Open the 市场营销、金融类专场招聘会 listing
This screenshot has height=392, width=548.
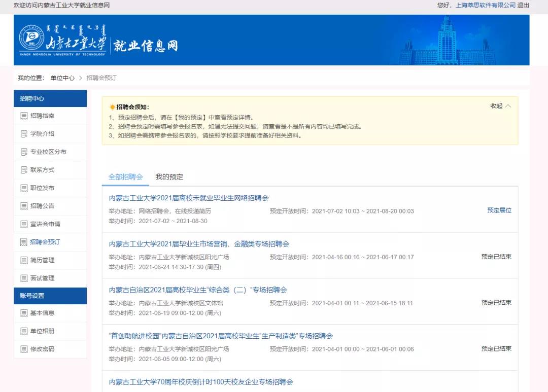[199, 244]
